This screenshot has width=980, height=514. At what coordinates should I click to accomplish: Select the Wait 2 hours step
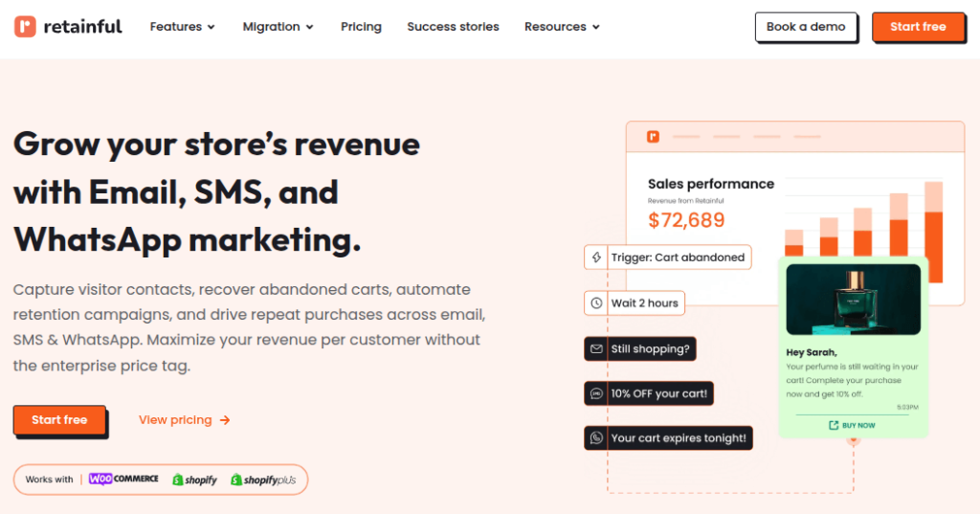tap(635, 303)
